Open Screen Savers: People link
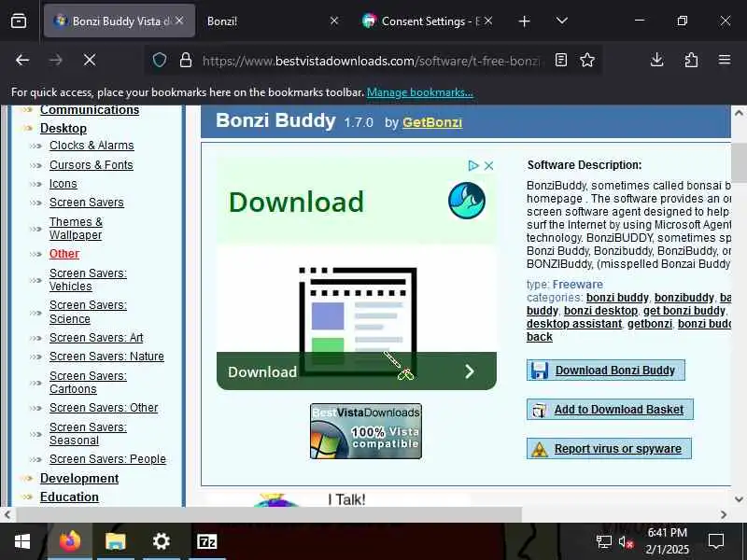This screenshot has width=747, height=560. point(107,459)
